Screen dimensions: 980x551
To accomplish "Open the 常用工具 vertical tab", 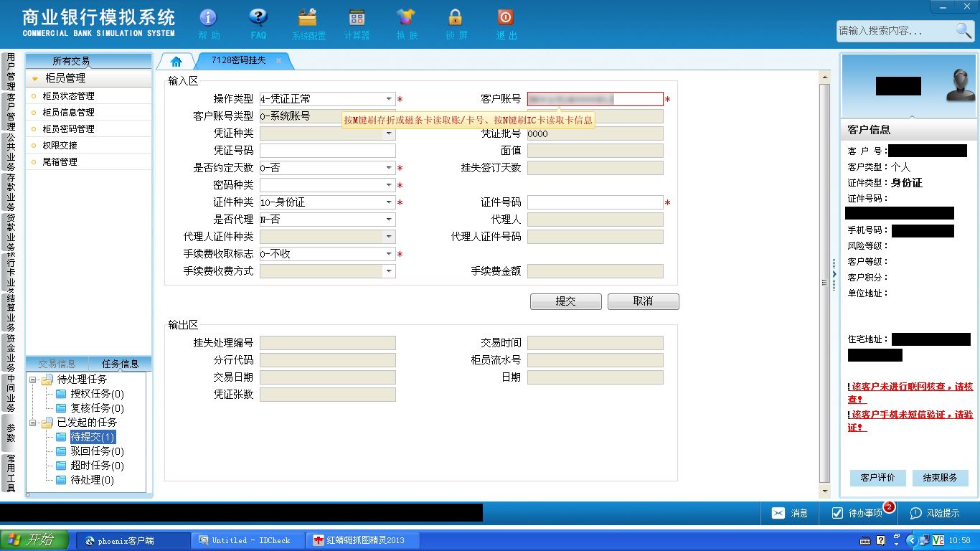I will pos(11,473).
